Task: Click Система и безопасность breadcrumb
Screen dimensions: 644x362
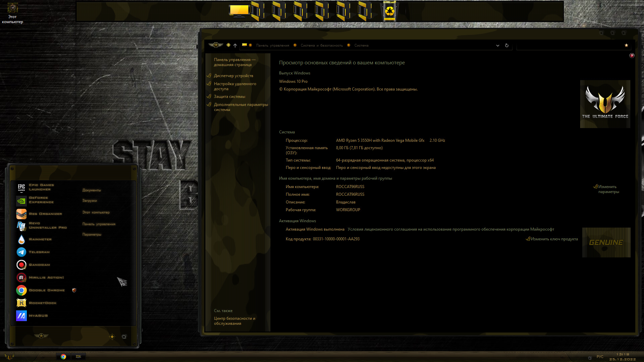Action: click(x=322, y=46)
